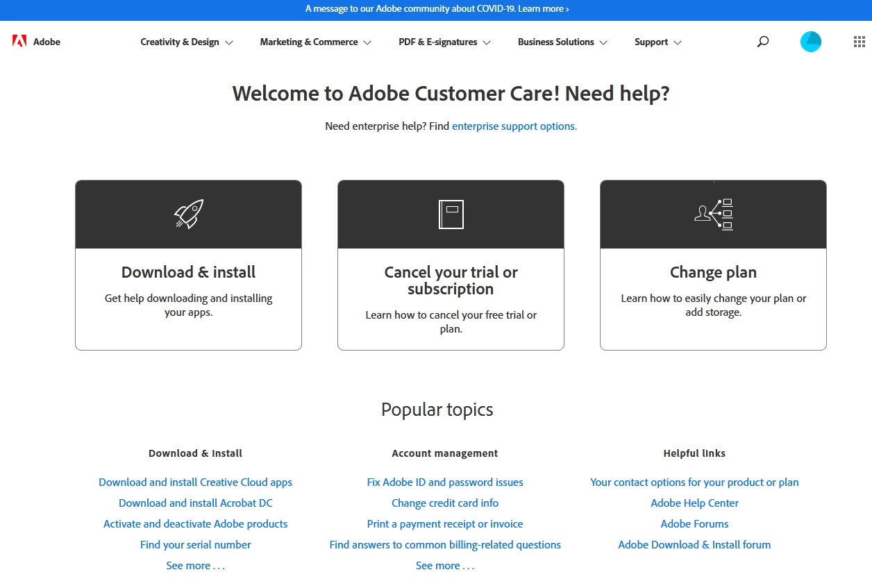
Task: Click the Adobe wordmark text in header
Action: pos(47,42)
